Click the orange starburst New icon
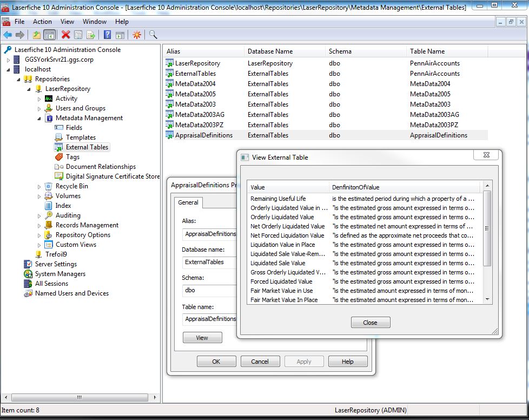This screenshot has height=420, width=529. (137, 35)
